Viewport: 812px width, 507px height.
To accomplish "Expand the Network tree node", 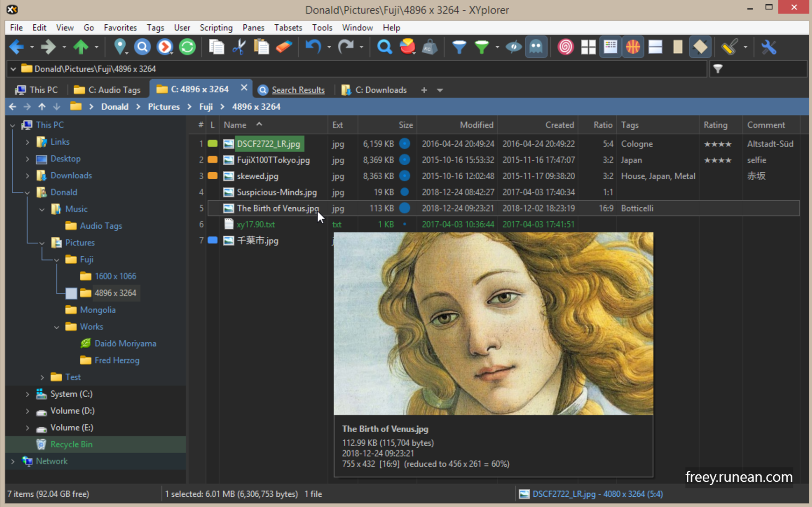I will click(13, 461).
